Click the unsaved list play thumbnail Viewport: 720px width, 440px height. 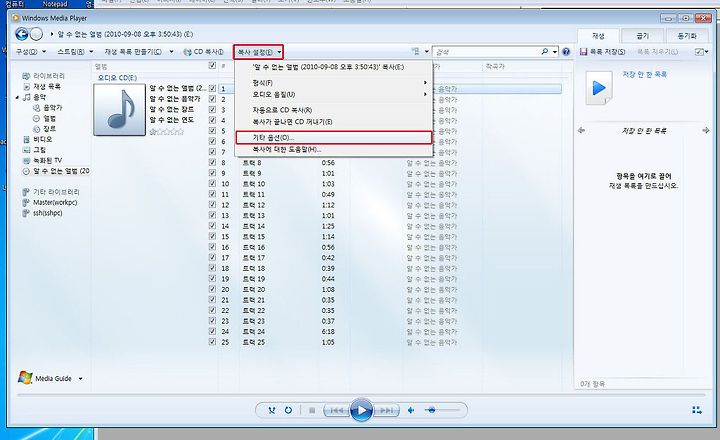tap(599, 88)
